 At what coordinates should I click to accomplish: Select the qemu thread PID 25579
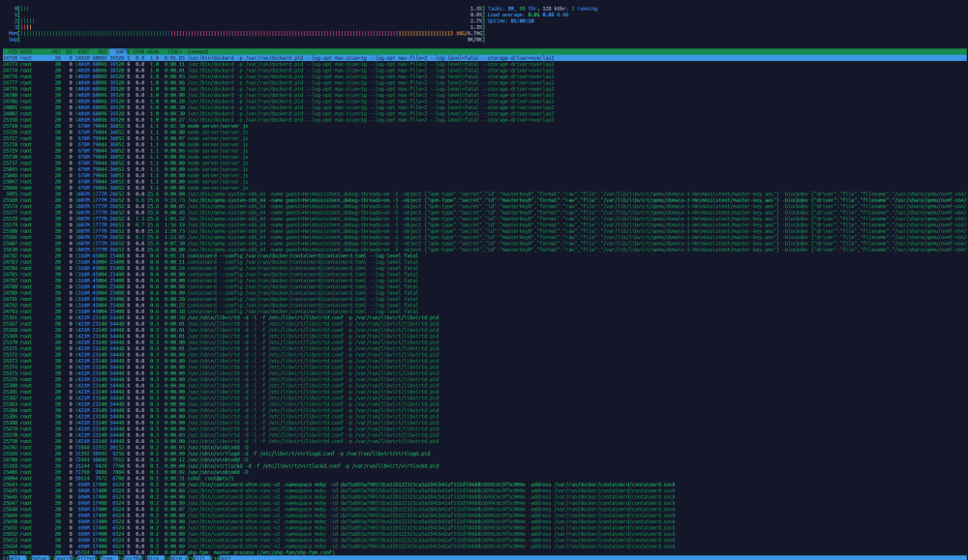[x=485, y=224]
